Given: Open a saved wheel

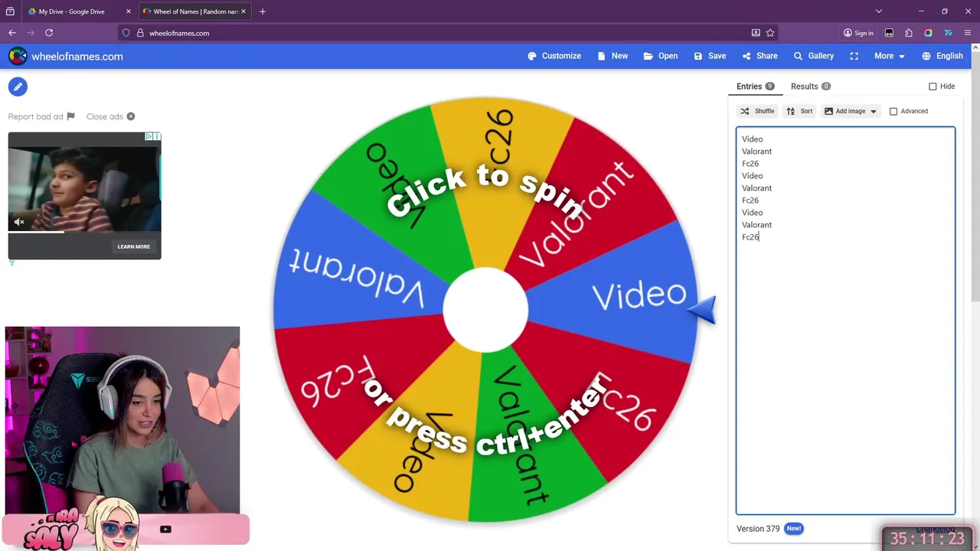Looking at the screenshot, I should click(x=661, y=56).
